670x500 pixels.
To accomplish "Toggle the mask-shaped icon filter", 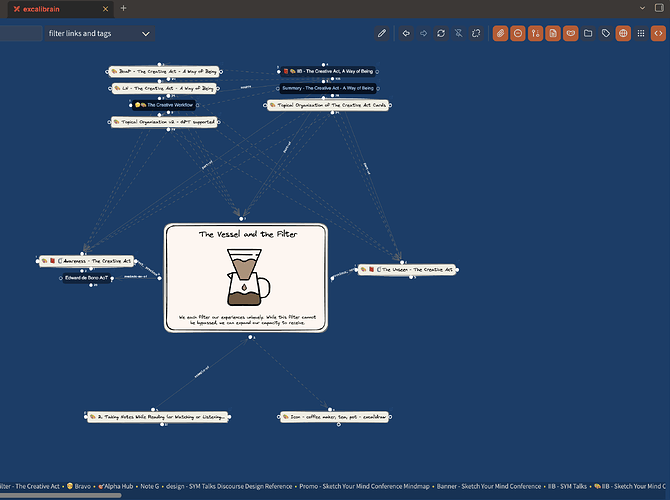I will 570,33.
